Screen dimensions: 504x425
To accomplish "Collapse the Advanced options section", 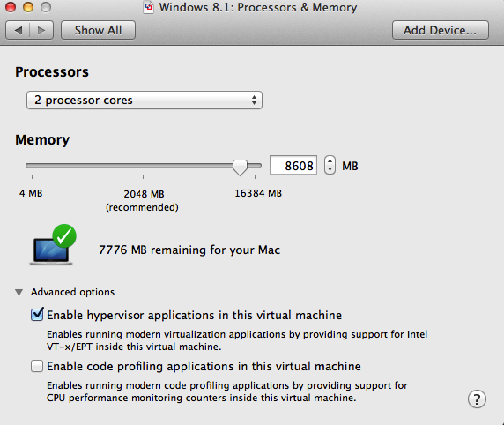I will [19, 292].
